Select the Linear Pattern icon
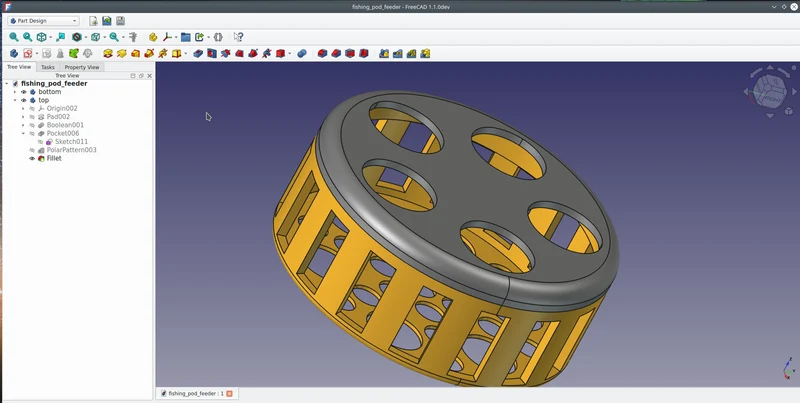This screenshot has height=403, width=800. (398, 53)
